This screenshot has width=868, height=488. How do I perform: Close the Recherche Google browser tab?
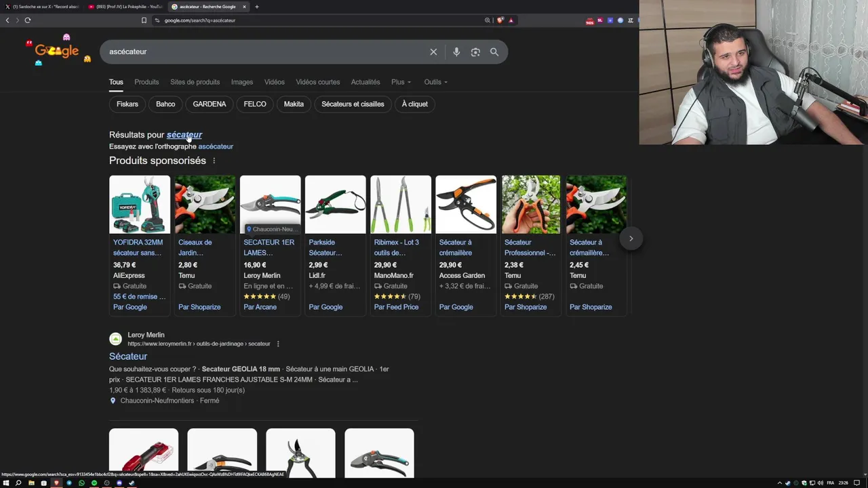245,7
